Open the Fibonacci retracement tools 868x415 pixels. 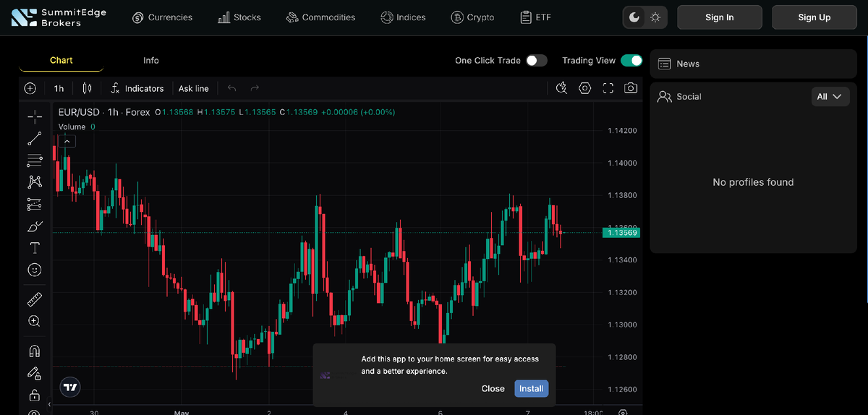tap(34, 161)
